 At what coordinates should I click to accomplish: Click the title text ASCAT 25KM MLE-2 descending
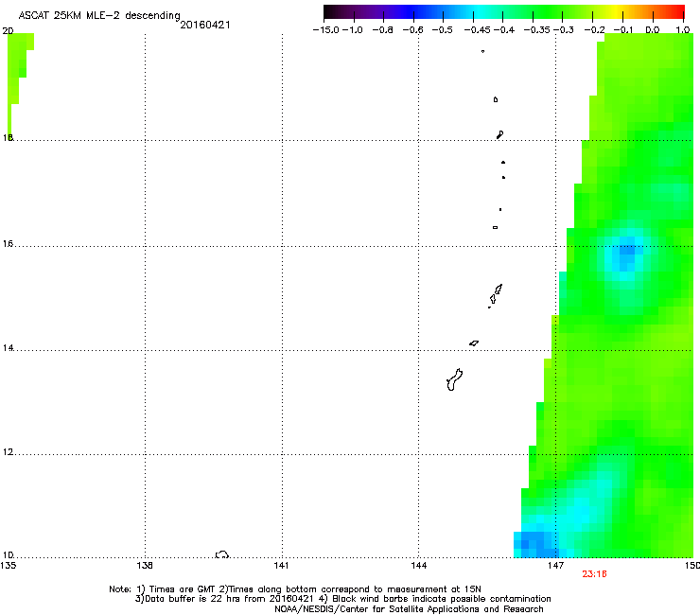(99, 15)
